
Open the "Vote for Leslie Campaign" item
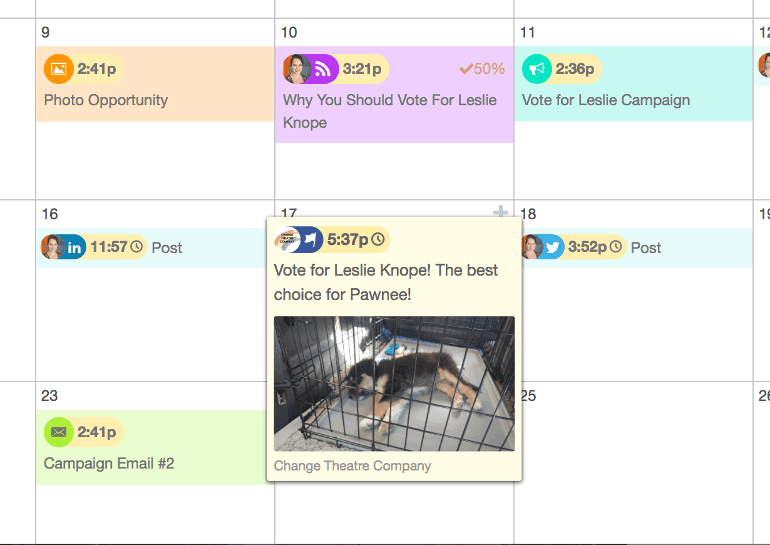pyautogui.click(x=606, y=100)
